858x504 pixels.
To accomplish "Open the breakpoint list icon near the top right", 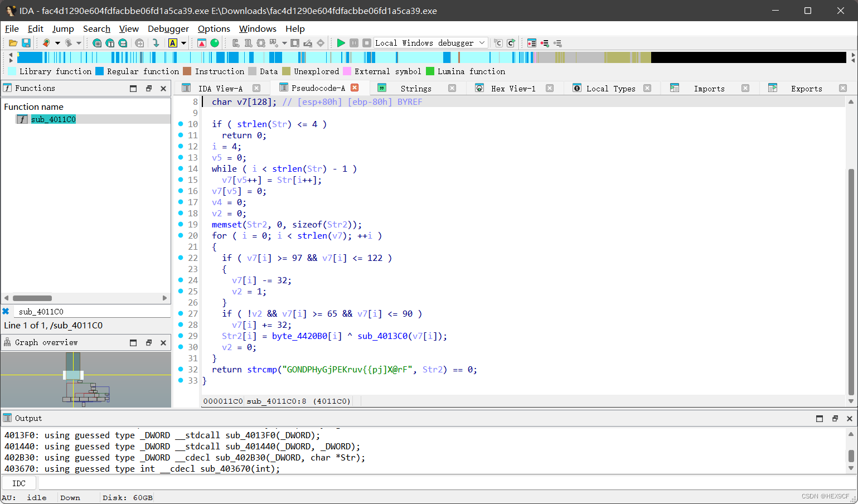I will [x=532, y=43].
